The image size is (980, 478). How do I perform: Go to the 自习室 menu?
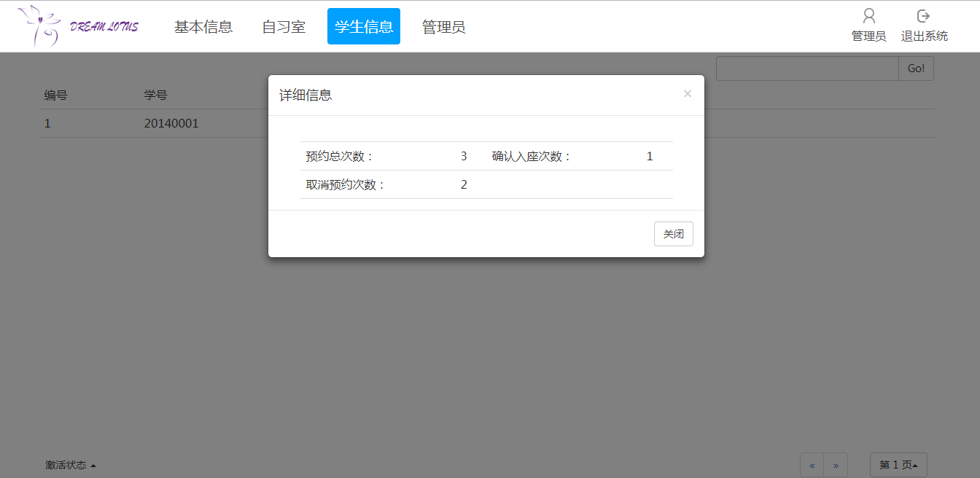pyautogui.click(x=284, y=27)
